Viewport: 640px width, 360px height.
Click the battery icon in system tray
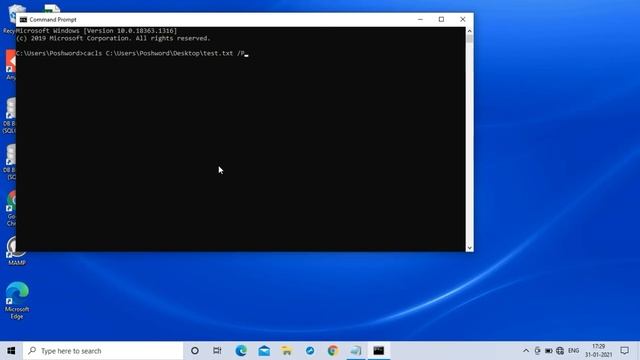(549, 351)
